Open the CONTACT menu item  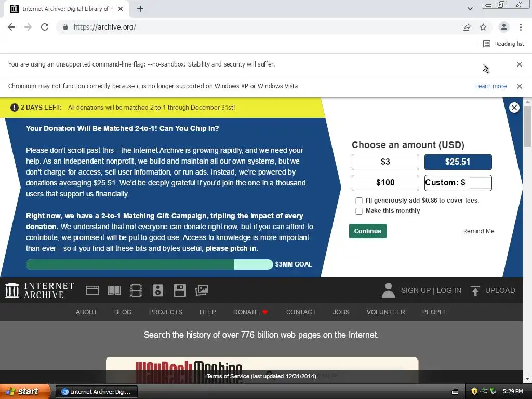click(301, 312)
